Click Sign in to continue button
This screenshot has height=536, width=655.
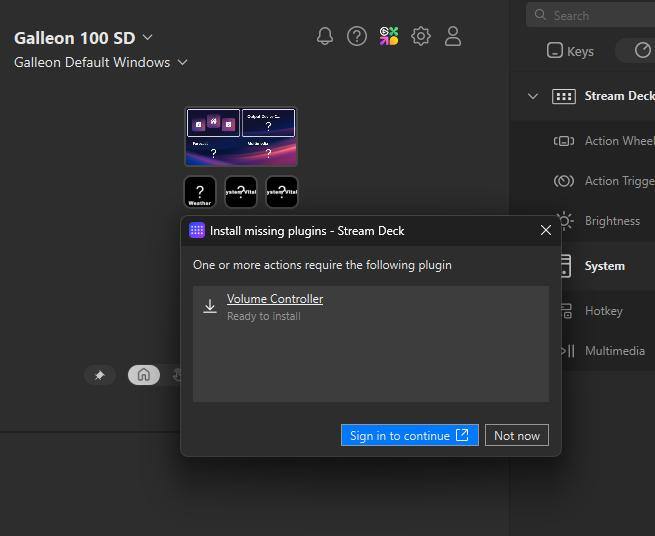[x=409, y=435]
